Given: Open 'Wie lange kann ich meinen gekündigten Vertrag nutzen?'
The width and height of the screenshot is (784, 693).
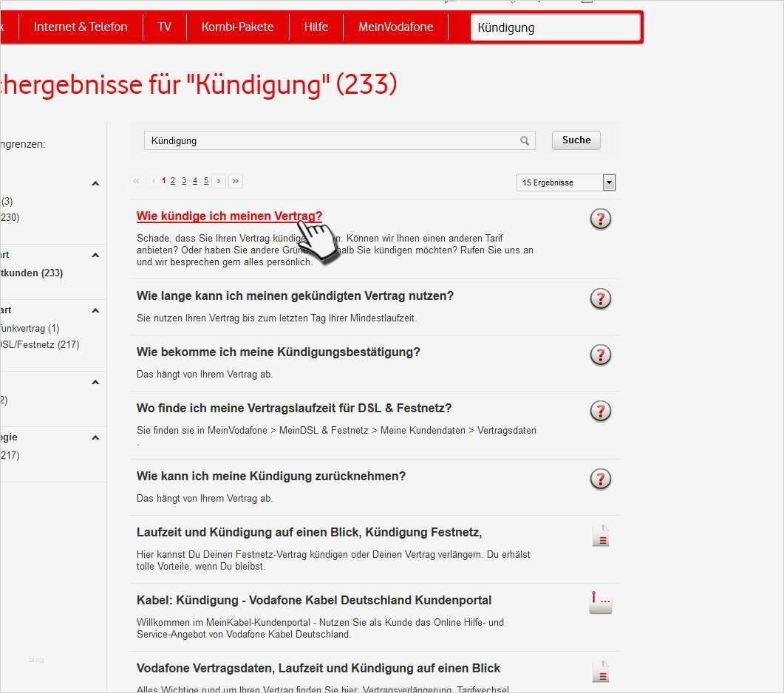Looking at the screenshot, I should 295,296.
